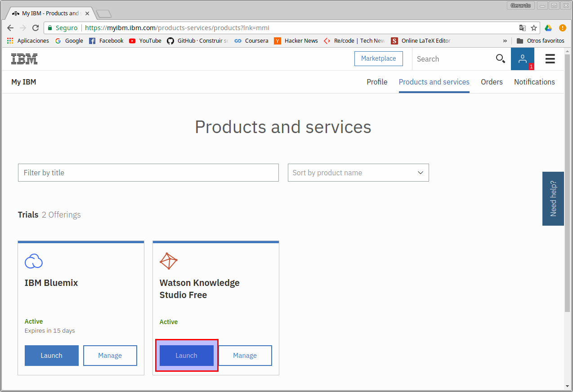573x392 pixels.
Task: Open the Google Drive extension icon
Action: point(548,28)
